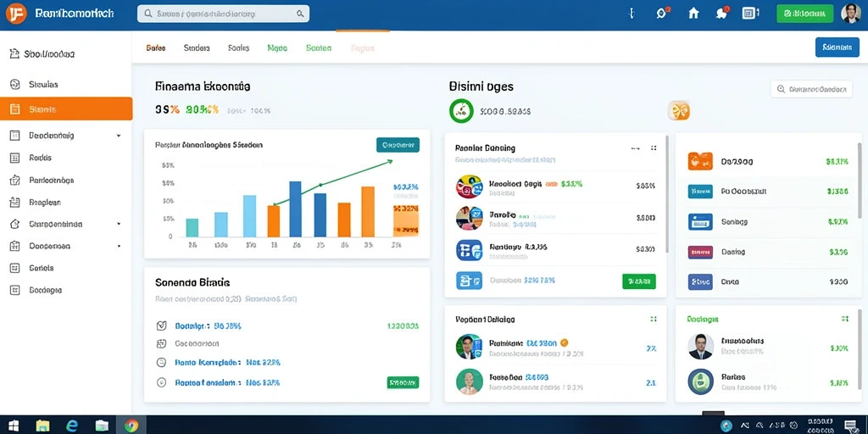Toggle the checkmark box on first bottom-left list row
This screenshot has height=434, width=868.
click(x=162, y=326)
